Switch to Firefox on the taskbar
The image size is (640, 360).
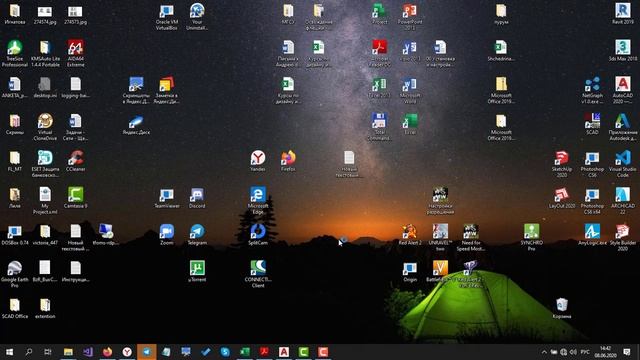point(107,352)
